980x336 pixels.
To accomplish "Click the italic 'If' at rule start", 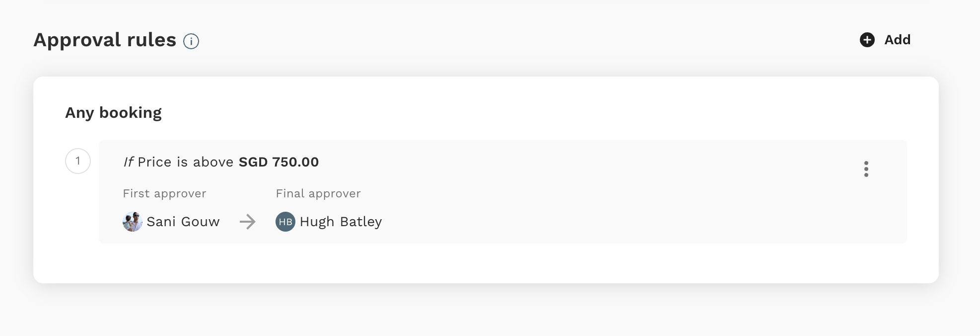I will (128, 162).
